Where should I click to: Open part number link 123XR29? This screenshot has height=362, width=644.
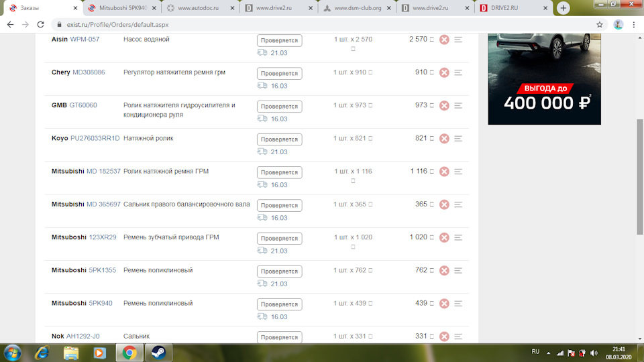pos(103,237)
